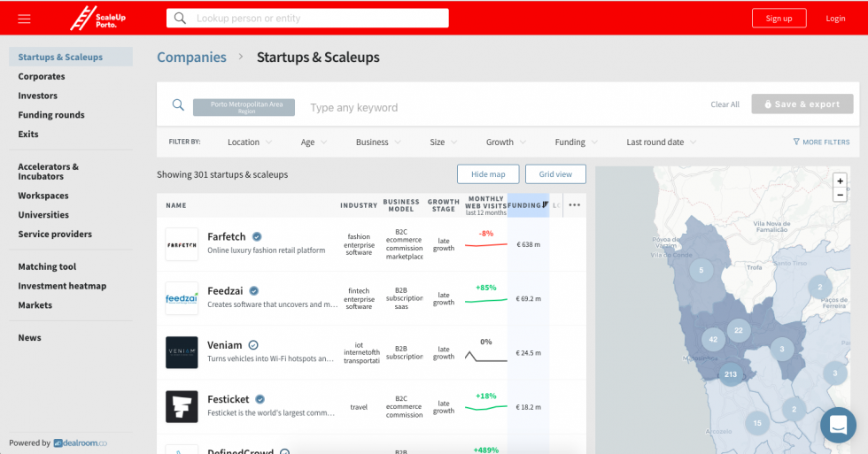Click the More Filters funnel icon

pos(796,142)
